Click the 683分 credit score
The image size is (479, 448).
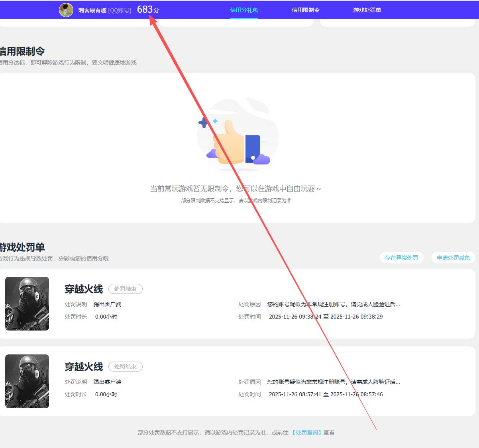(x=148, y=10)
